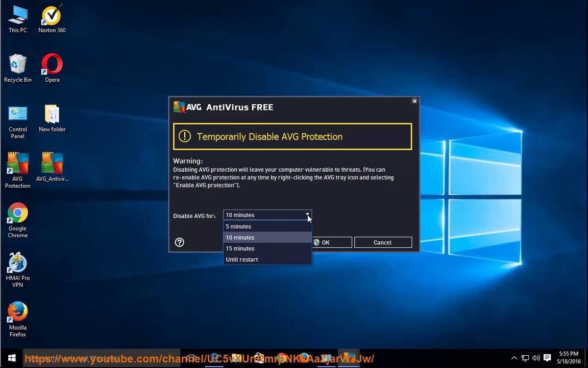Close the AVG AntiVirus FREE dialog
Screen dimensions: 588x368
click(x=414, y=101)
